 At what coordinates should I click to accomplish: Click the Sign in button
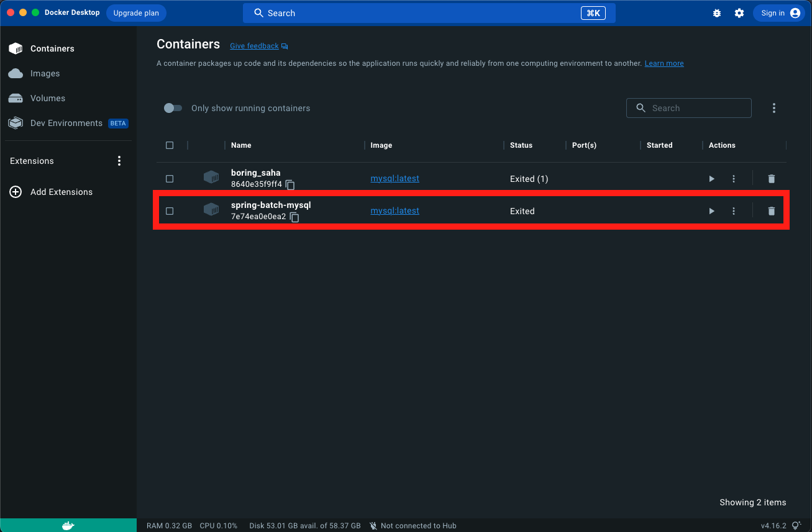(x=779, y=13)
